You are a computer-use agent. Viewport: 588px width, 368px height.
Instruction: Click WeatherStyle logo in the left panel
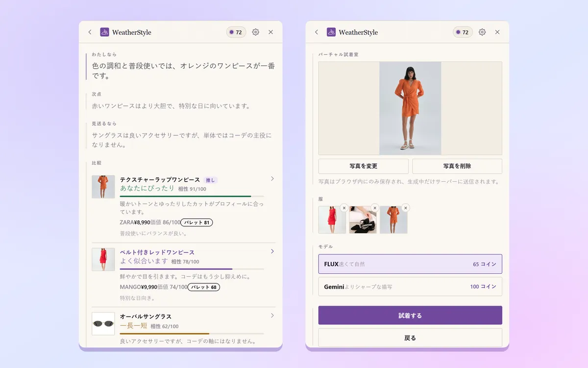104,32
